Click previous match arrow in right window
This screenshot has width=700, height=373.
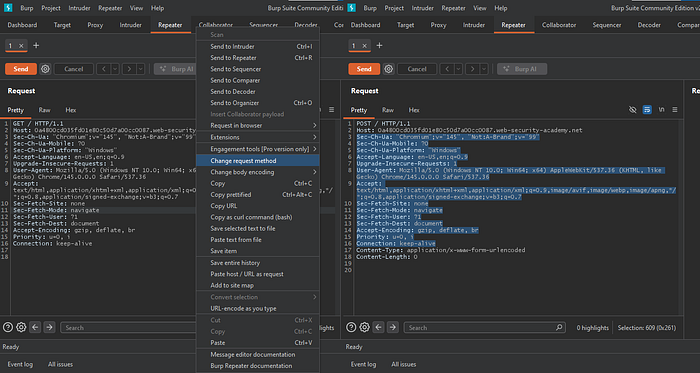(x=379, y=327)
